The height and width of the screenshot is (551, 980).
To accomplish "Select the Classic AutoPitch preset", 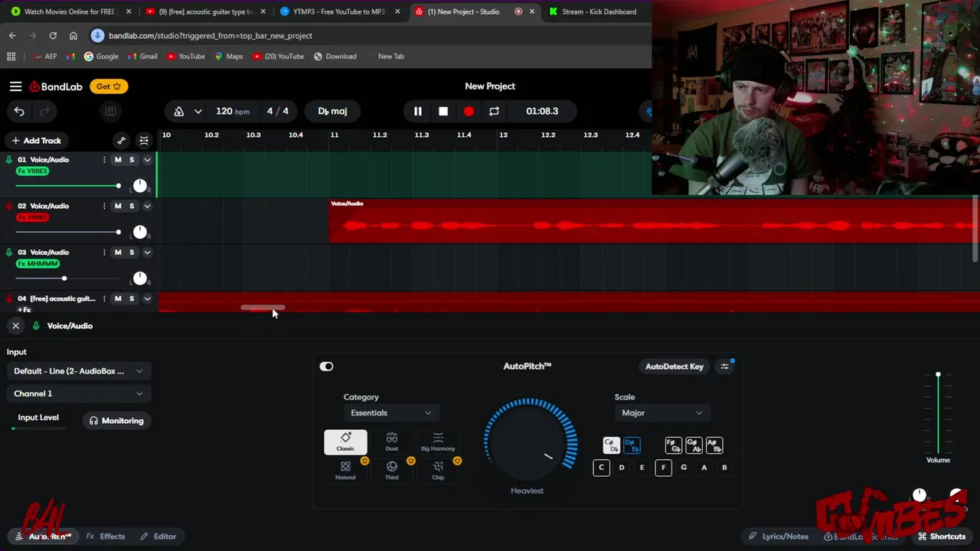I will click(x=345, y=442).
